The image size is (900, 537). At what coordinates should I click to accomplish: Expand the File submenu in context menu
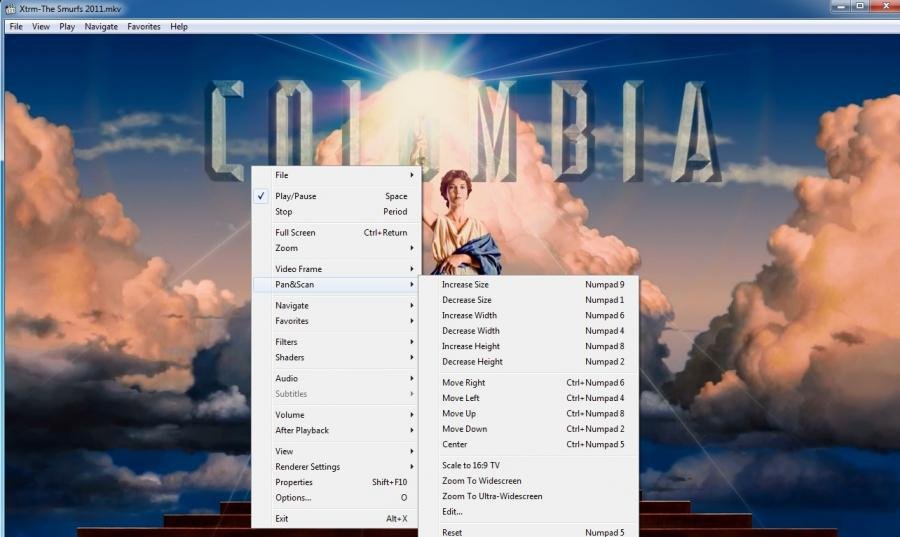click(337, 175)
